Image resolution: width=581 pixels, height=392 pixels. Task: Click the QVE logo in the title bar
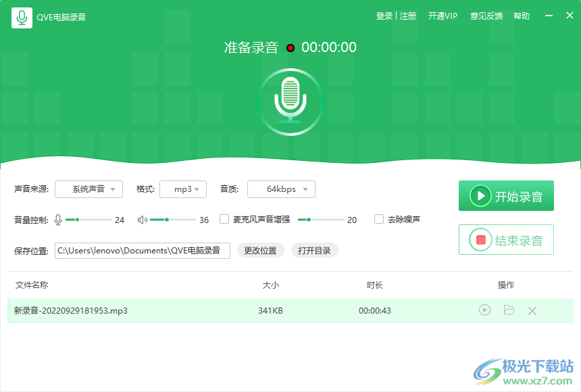(x=22, y=16)
